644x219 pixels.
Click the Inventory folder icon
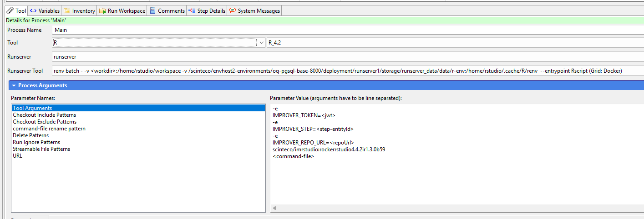coord(67,10)
